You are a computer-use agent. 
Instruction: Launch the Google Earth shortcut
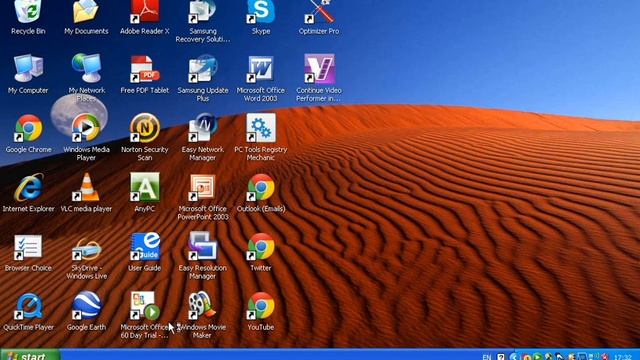coord(86,306)
